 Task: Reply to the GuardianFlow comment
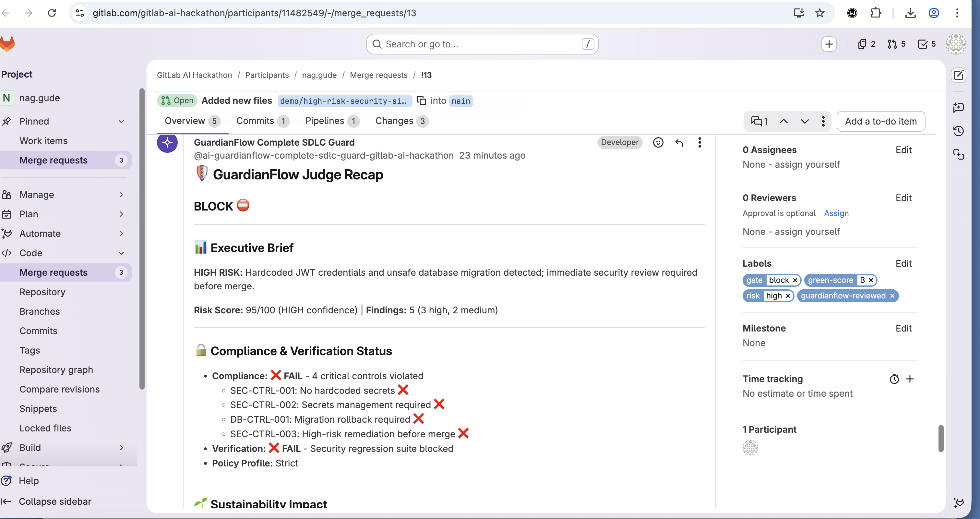click(679, 142)
